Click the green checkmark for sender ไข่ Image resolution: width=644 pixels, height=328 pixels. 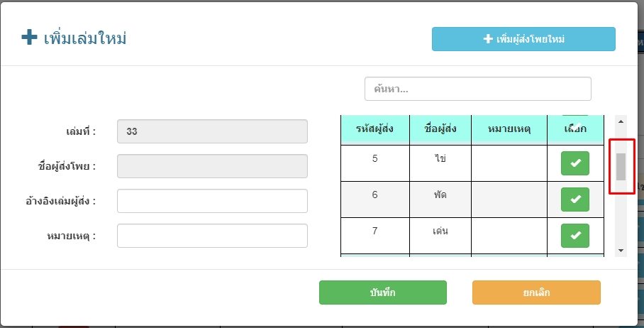tap(575, 163)
